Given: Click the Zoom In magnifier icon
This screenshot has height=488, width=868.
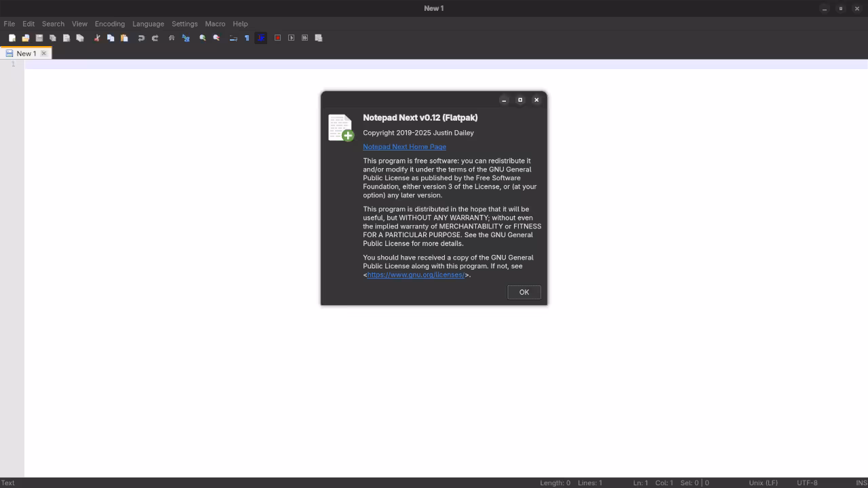Looking at the screenshot, I should (x=203, y=38).
